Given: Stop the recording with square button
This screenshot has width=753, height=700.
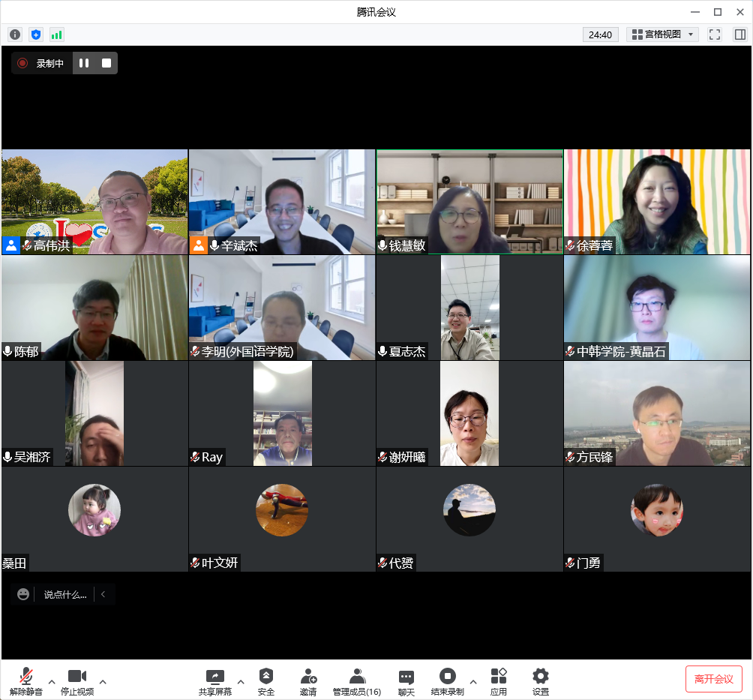Looking at the screenshot, I should click(106, 64).
